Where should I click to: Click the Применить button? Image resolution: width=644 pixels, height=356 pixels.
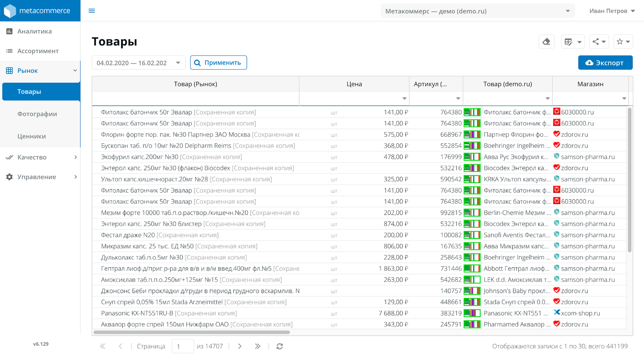(x=219, y=63)
